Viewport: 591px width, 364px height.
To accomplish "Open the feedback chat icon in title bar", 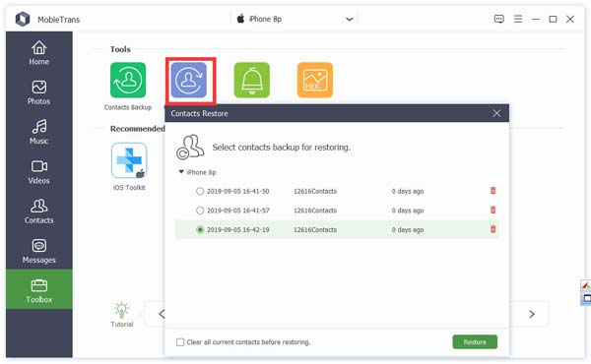I will (x=498, y=19).
